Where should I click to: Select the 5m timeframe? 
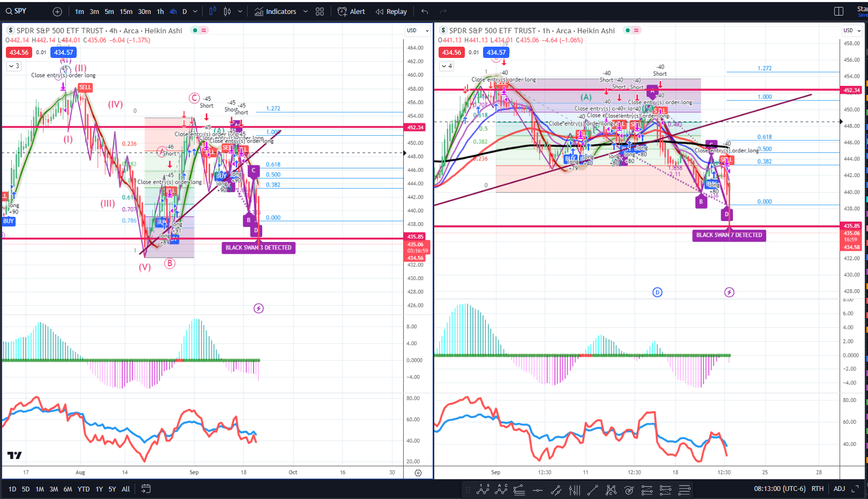[109, 11]
